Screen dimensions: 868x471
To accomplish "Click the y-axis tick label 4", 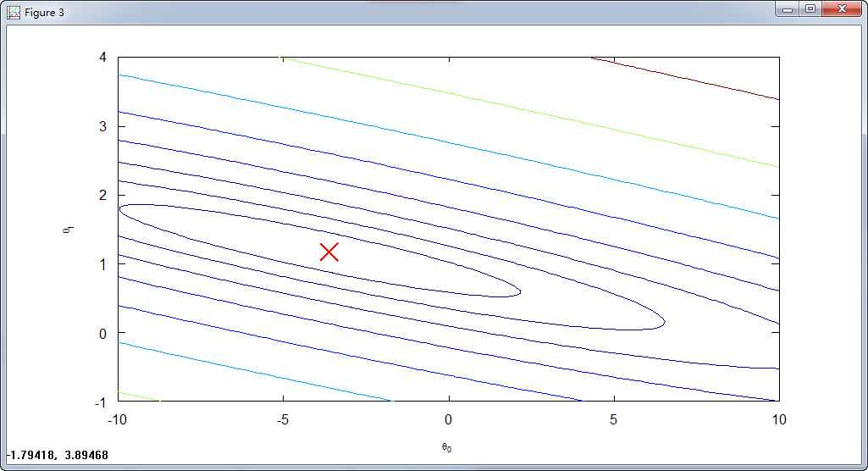I will (103, 57).
